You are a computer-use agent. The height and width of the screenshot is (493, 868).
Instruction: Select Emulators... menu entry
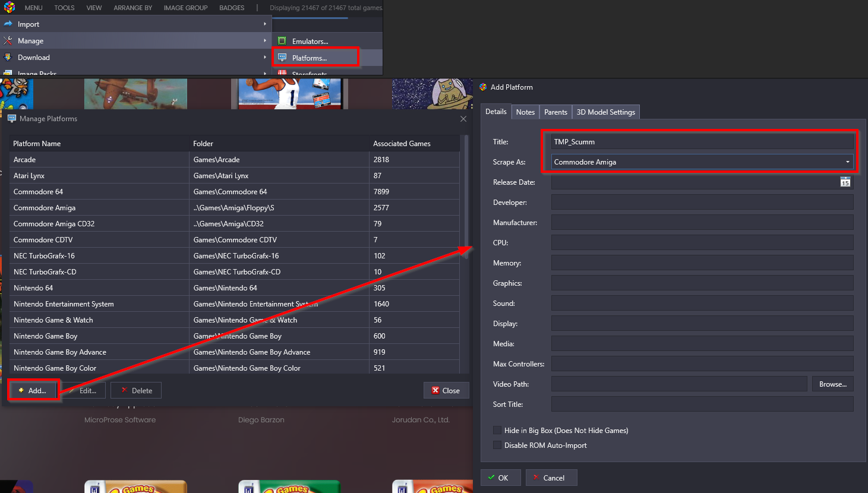327,41
